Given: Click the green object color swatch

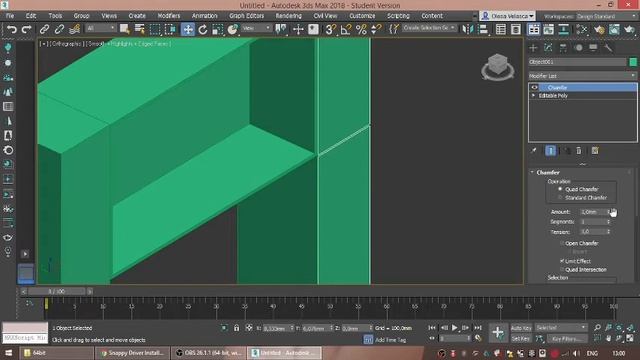Looking at the screenshot, I should (633, 62).
